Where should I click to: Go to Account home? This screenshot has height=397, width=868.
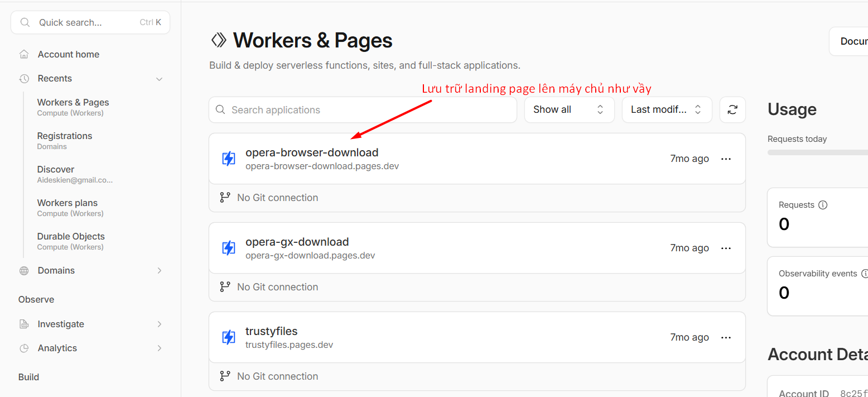pos(69,54)
